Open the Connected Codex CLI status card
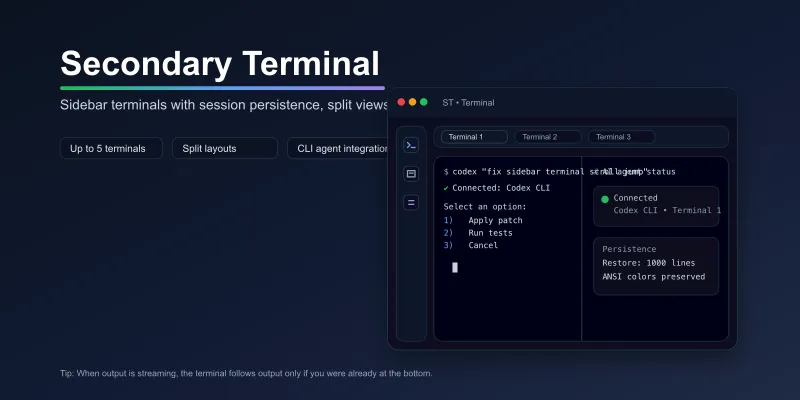The width and height of the screenshot is (800, 400). coord(656,206)
